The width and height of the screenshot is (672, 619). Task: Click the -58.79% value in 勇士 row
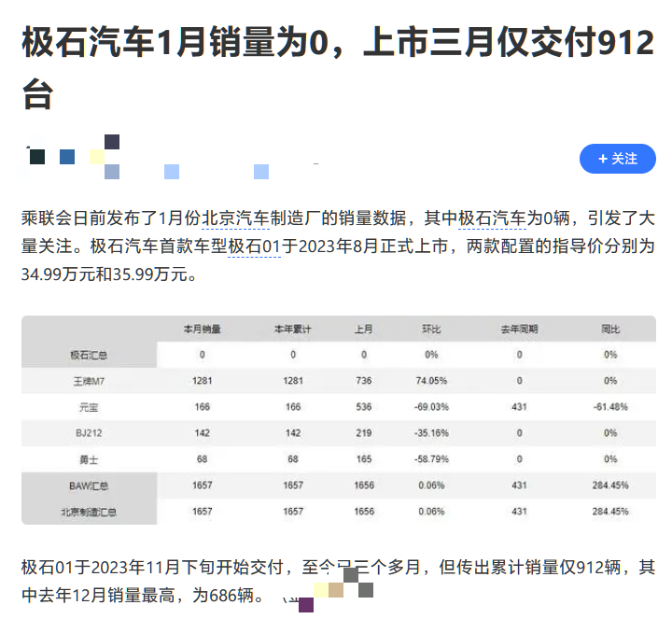click(431, 459)
